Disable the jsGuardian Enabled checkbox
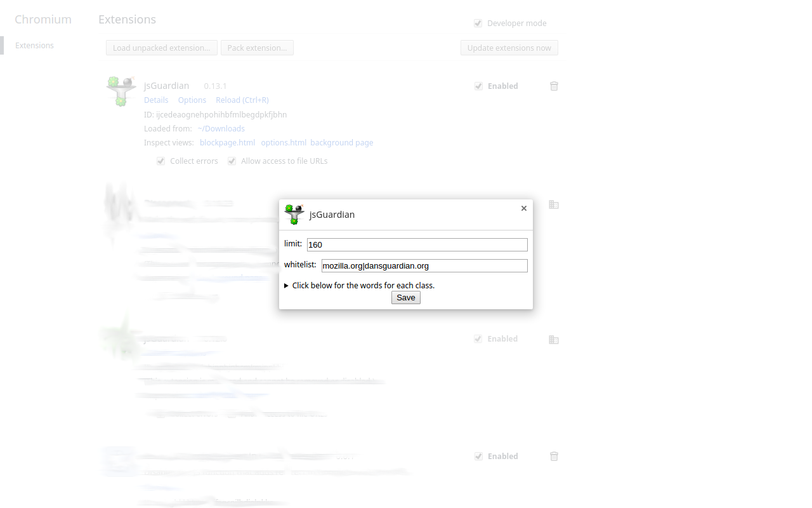This screenshot has width=812, height=508. tap(479, 86)
